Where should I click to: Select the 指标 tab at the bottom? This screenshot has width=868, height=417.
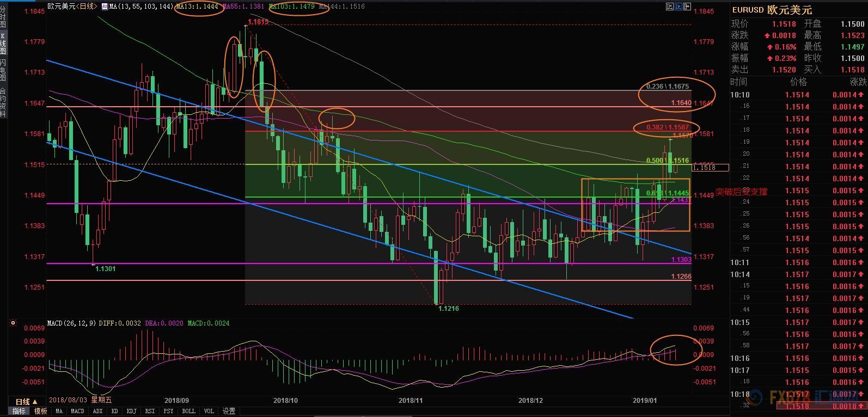click(19, 412)
